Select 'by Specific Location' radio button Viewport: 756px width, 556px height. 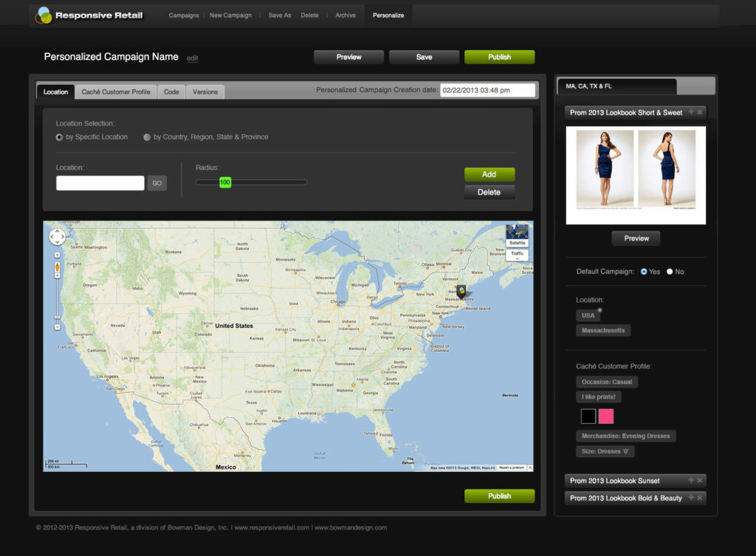(59, 137)
